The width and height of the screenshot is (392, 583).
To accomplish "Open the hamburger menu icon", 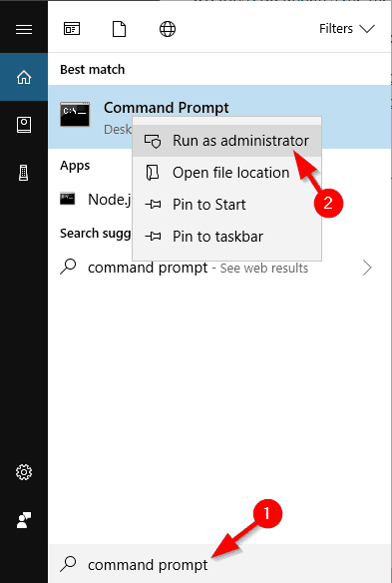I will 24,29.
